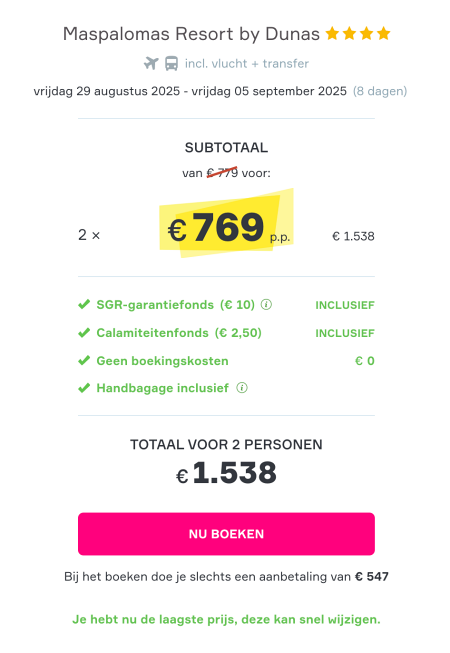Click the airplane flight icon
The image size is (450, 653).
151,64
